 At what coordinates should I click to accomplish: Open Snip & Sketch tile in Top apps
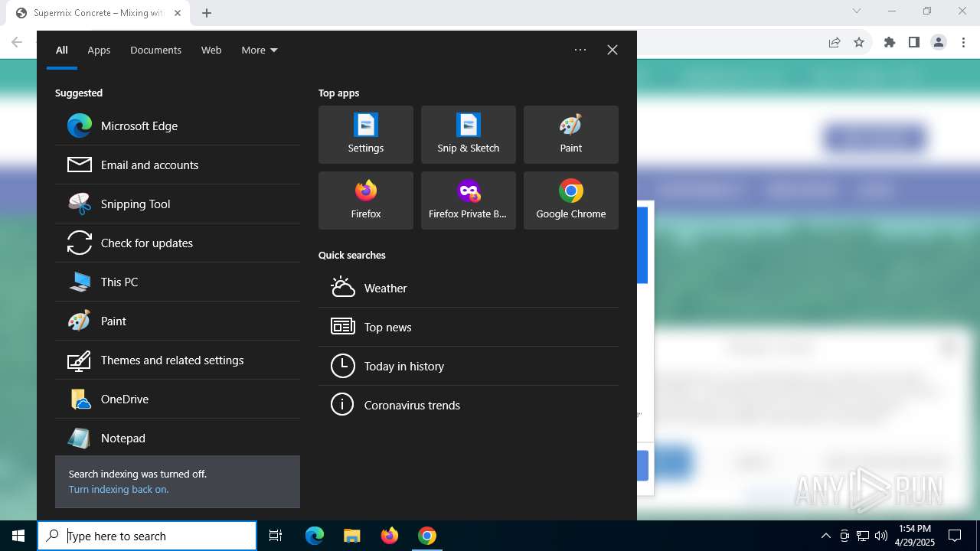tap(469, 135)
